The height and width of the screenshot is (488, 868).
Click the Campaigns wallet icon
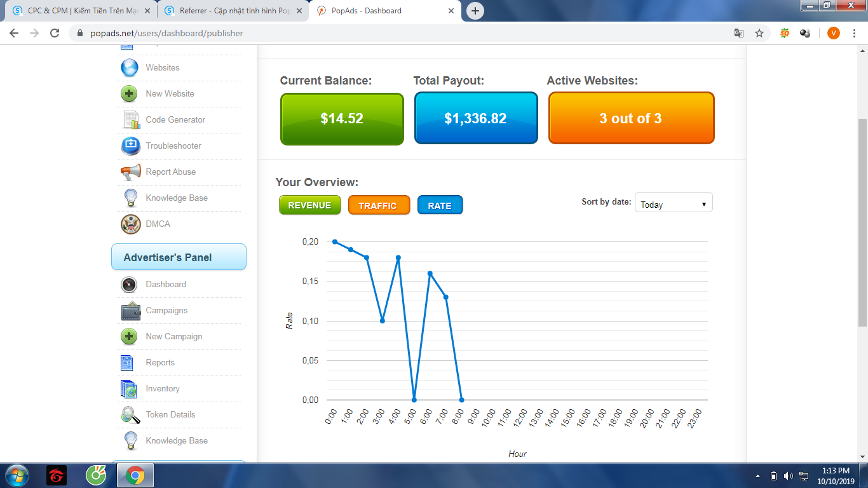click(x=131, y=311)
